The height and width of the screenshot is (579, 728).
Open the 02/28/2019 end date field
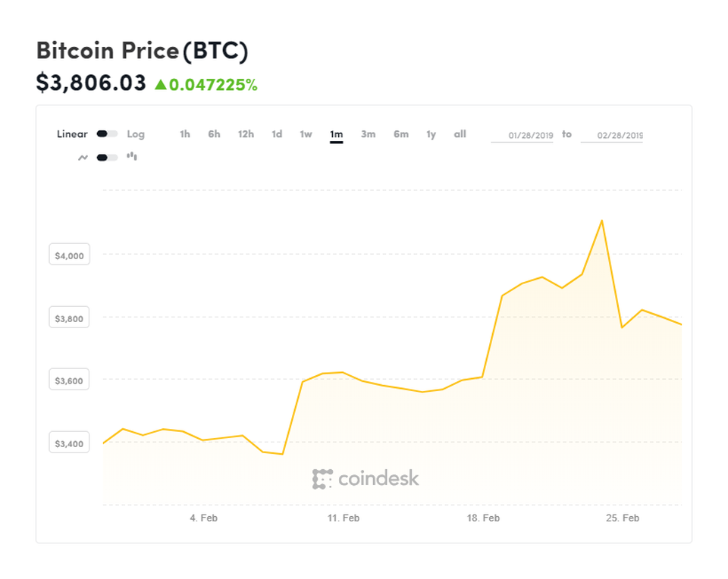[x=611, y=136]
